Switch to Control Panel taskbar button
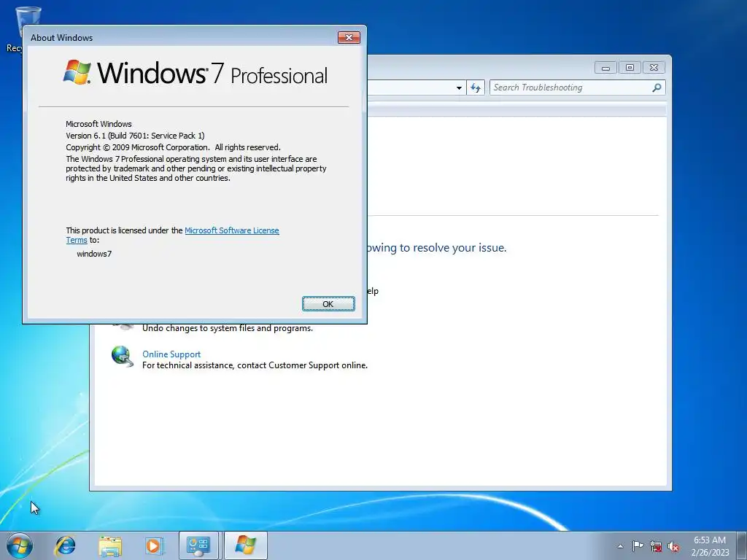The height and width of the screenshot is (560, 747). (x=198, y=545)
